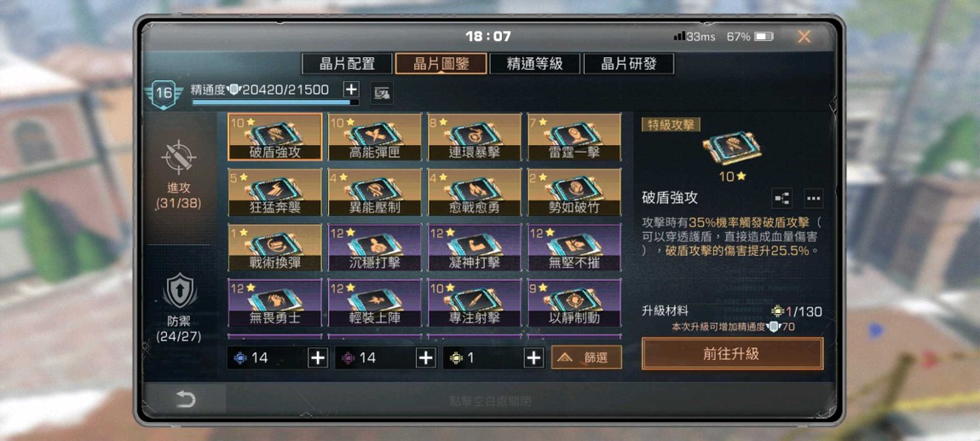This screenshot has width=980, height=441.
Task: Open the 精通等級 tab
Action: (535, 63)
